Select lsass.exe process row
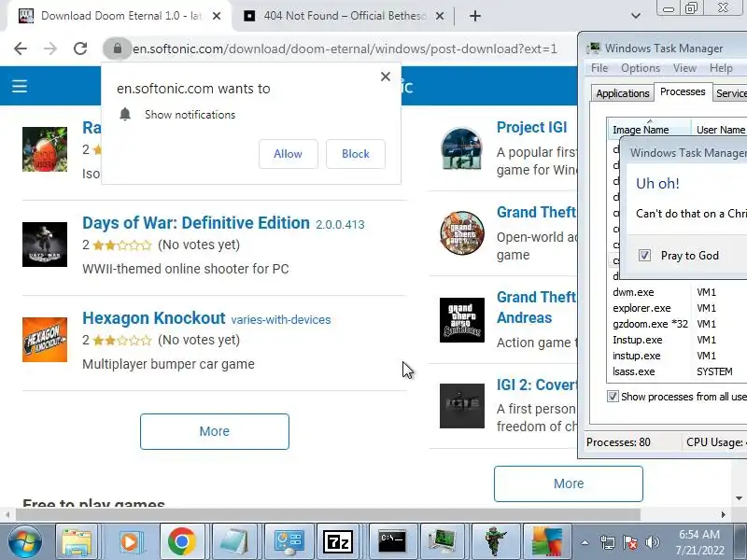Screen dimensions: 747x560 click(677, 371)
